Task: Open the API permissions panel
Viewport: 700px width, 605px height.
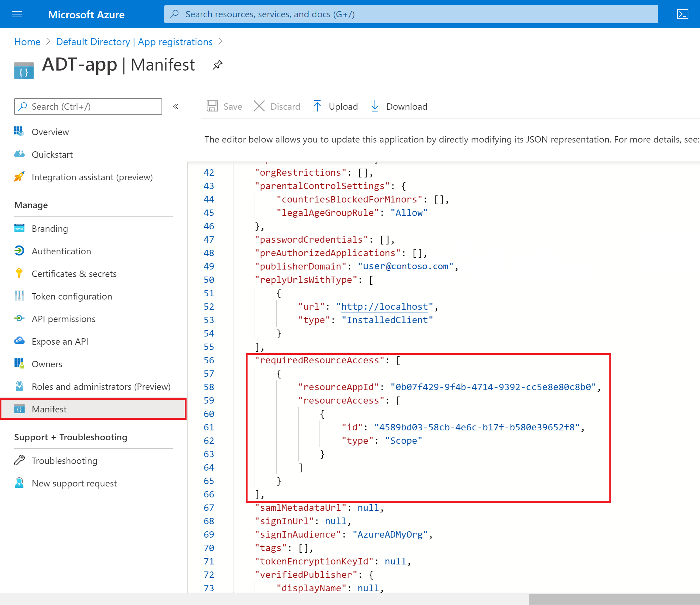Action: [x=64, y=319]
